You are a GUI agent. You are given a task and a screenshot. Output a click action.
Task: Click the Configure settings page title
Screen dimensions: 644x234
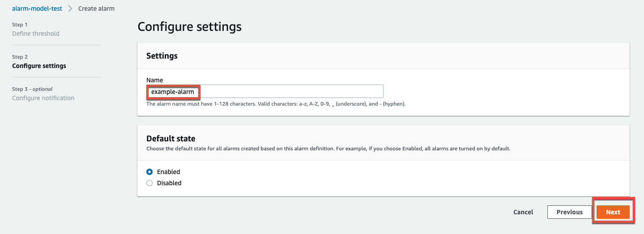coord(189,26)
